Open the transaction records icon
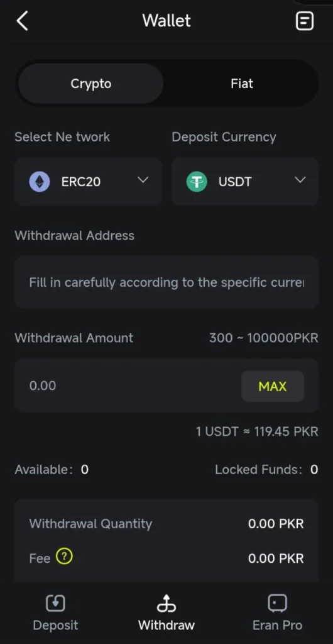 [x=305, y=21]
